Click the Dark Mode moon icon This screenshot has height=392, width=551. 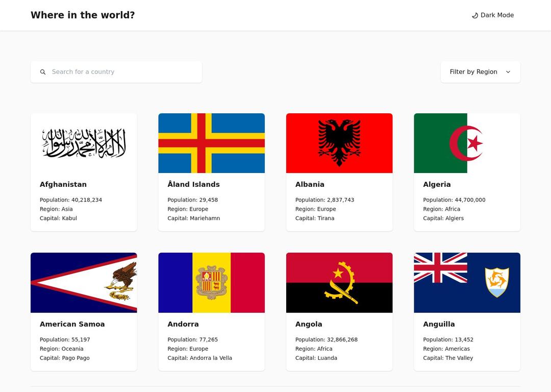(474, 15)
